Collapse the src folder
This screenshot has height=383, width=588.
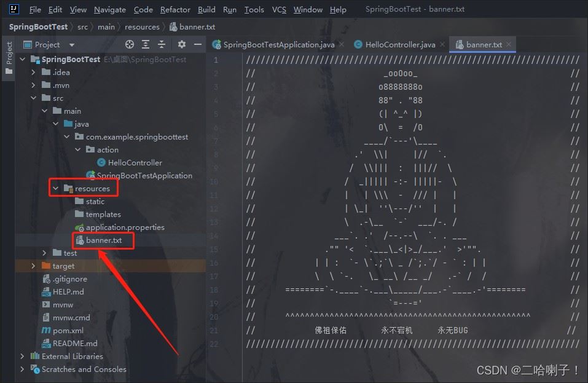(x=33, y=98)
